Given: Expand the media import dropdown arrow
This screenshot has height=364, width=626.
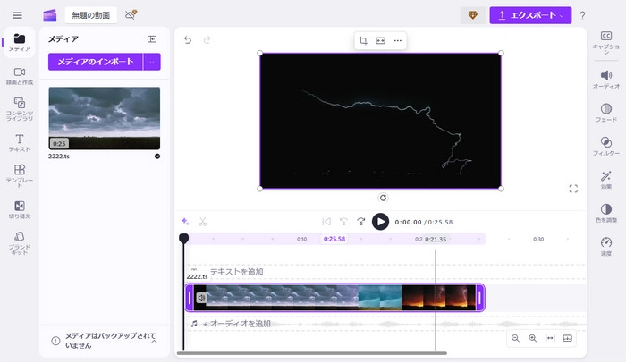Looking at the screenshot, I should click(152, 62).
